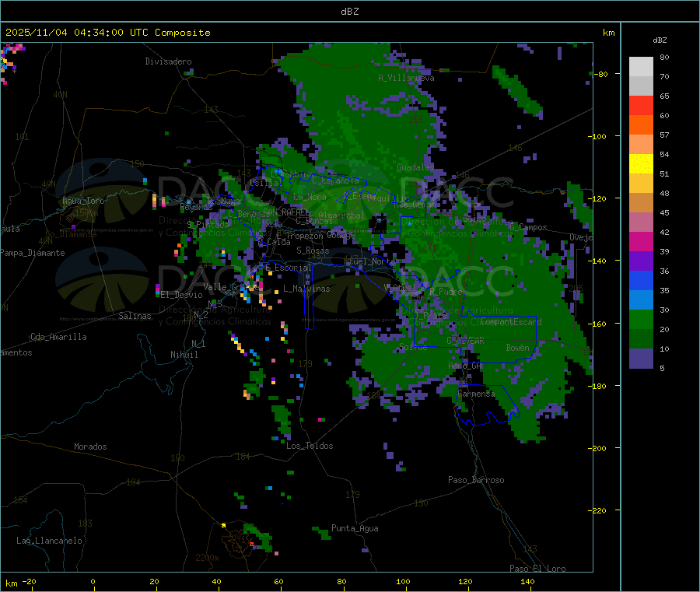Select the L_Malvinas label
This screenshot has height=592, width=700.
[306, 289]
